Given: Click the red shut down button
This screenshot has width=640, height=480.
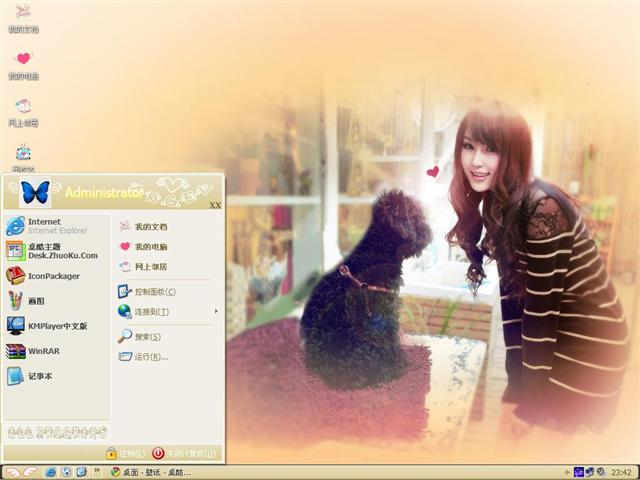Looking at the screenshot, I should coord(184,453).
